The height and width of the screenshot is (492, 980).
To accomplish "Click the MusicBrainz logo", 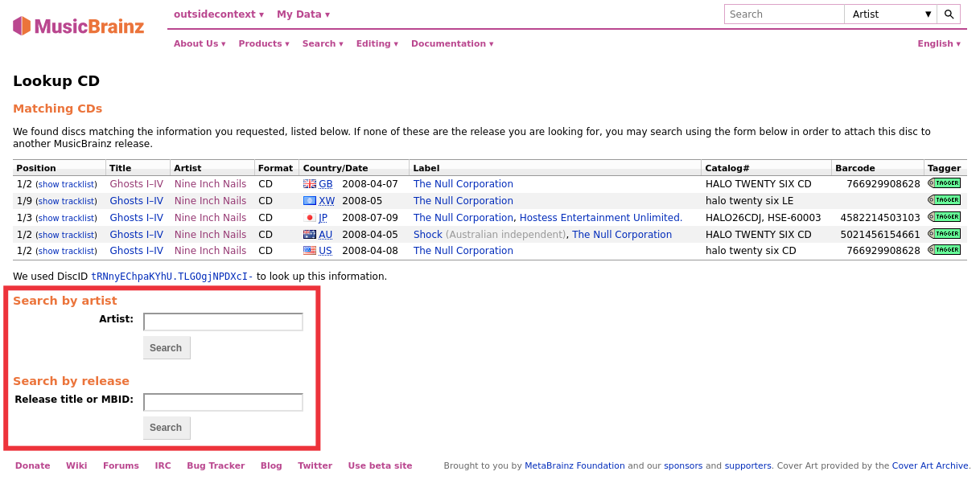I will click(x=78, y=26).
